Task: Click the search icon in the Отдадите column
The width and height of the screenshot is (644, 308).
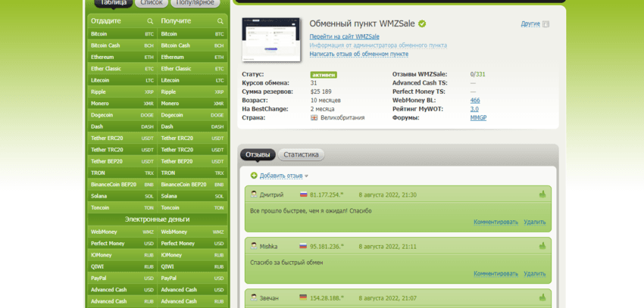Action: point(150,21)
